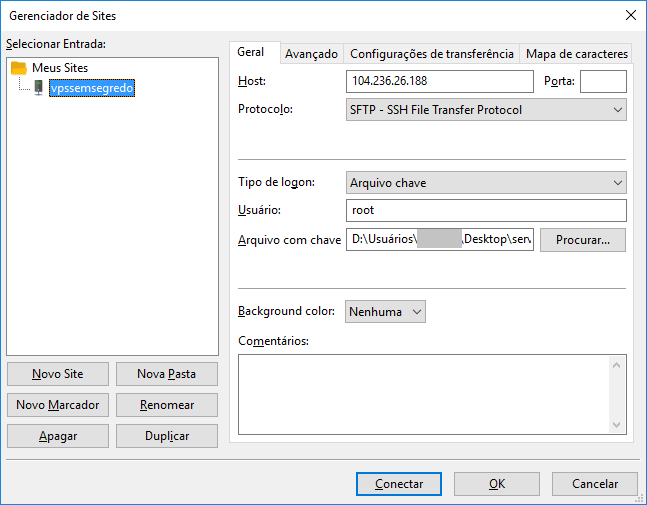Click into the Host address field
The image size is (647, 505).
440,81
